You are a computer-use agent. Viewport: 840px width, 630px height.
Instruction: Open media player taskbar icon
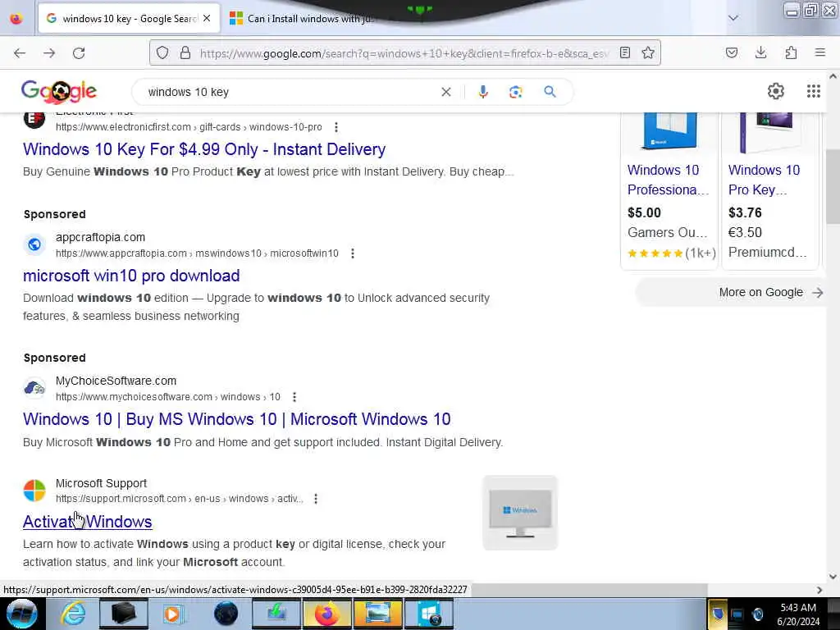point(172,614)
